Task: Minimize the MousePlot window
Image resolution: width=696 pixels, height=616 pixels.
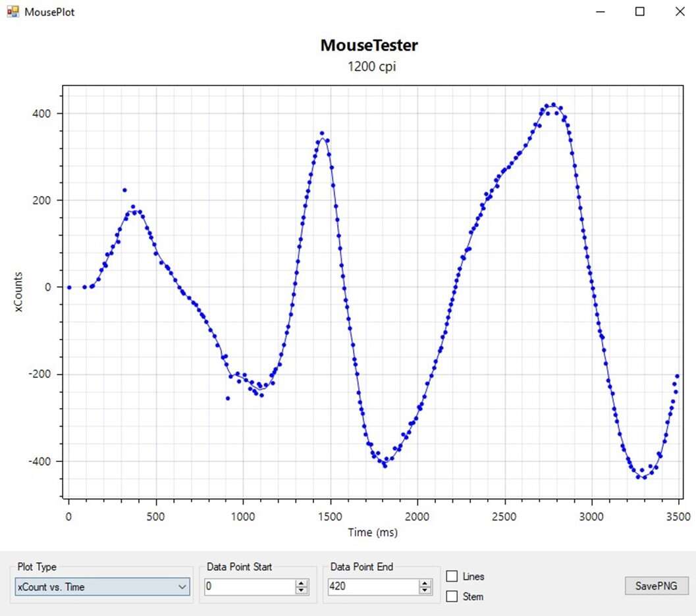Action: [600, 12]
